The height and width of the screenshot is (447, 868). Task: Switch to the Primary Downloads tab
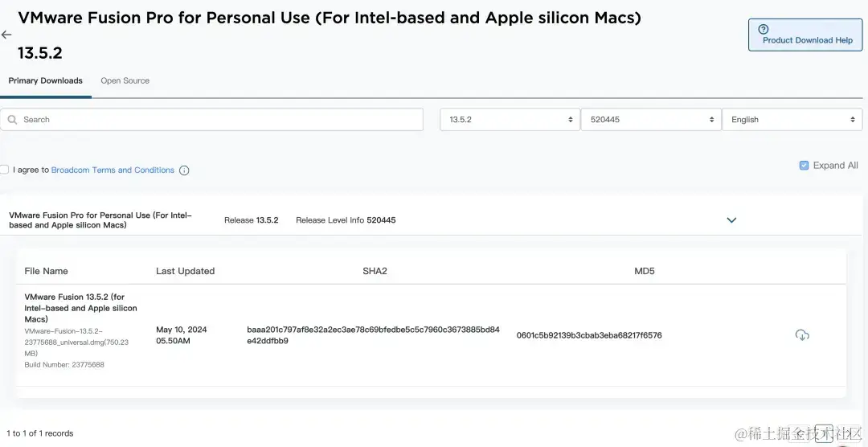46,80
